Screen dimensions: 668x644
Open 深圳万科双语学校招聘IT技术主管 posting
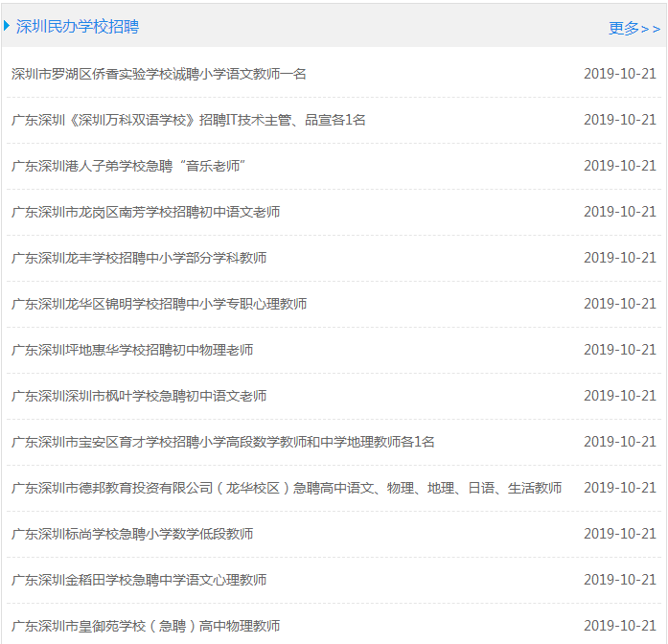189,120
